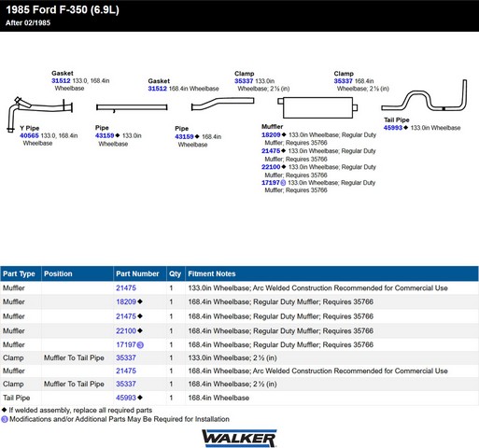Open table link 35337 for 168.4in clamp row
This screenshot has width=479, height=448.
point(126,384)
